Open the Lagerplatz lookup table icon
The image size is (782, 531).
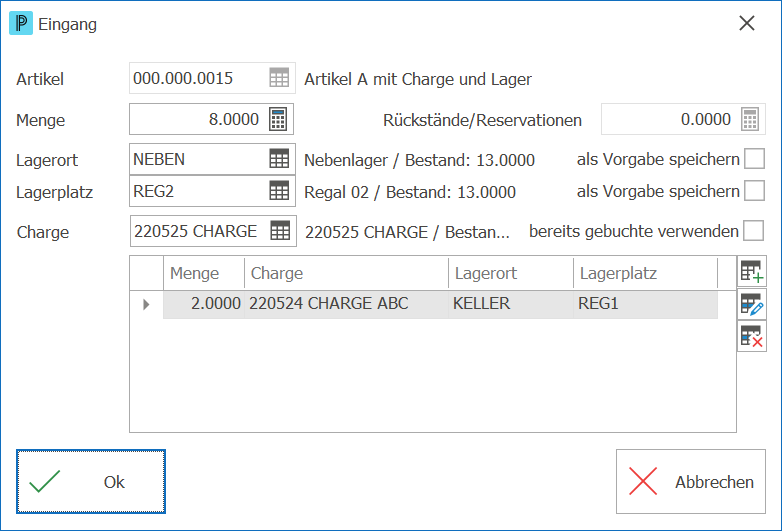coord(279,191)
